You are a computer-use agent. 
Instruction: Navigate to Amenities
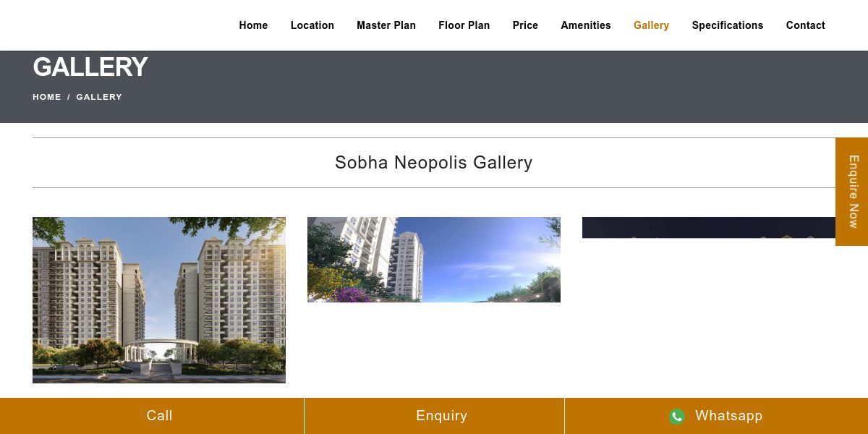(x=586, y=25)
